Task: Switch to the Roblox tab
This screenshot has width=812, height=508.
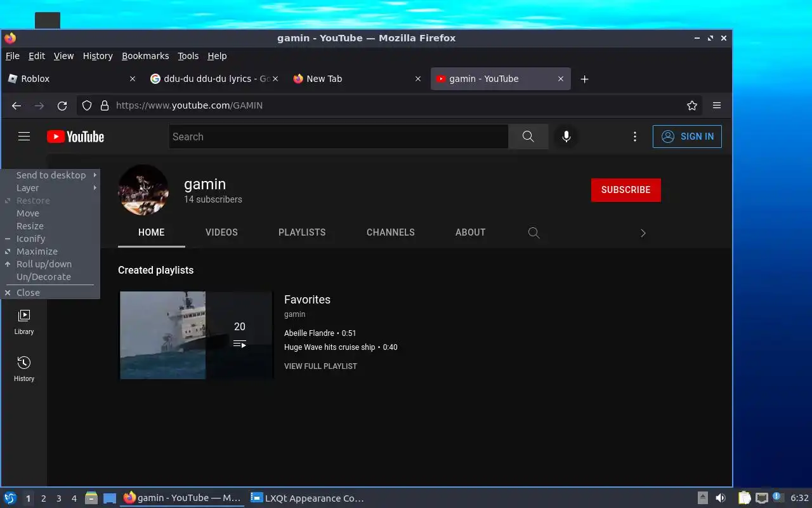Action: pos(71,79)
